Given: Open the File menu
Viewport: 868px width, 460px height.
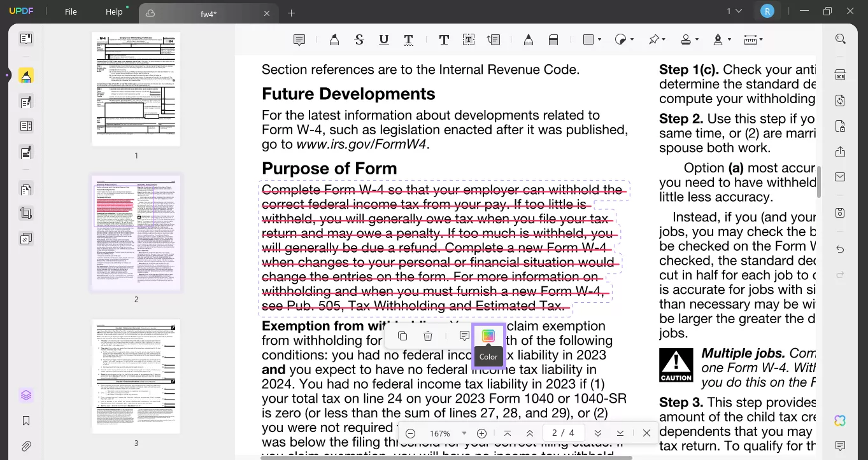Looking at the screenshot, I should point(71,12).
